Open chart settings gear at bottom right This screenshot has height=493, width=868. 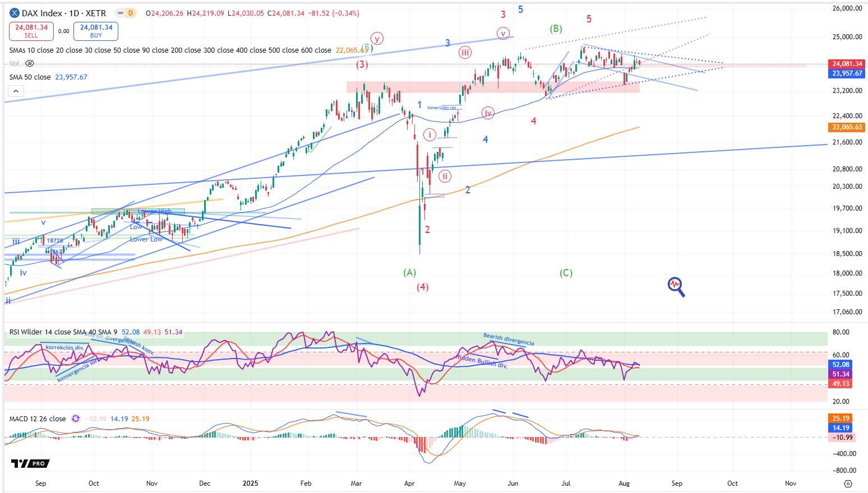tap(848, 483)
